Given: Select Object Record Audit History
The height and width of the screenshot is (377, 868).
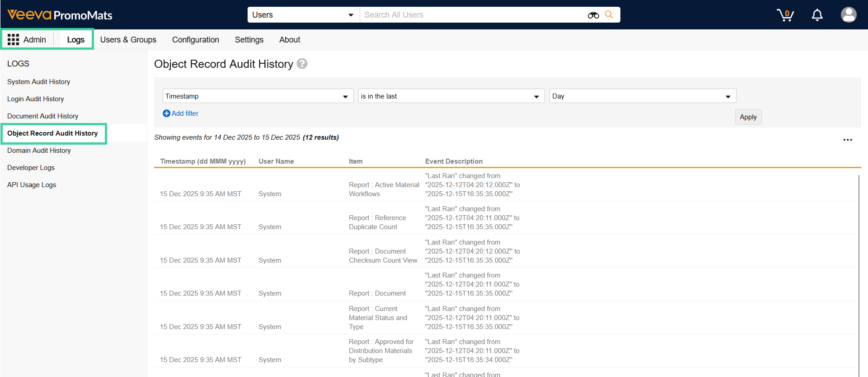Looking at the screenshot, I should (x=52, y=133).
